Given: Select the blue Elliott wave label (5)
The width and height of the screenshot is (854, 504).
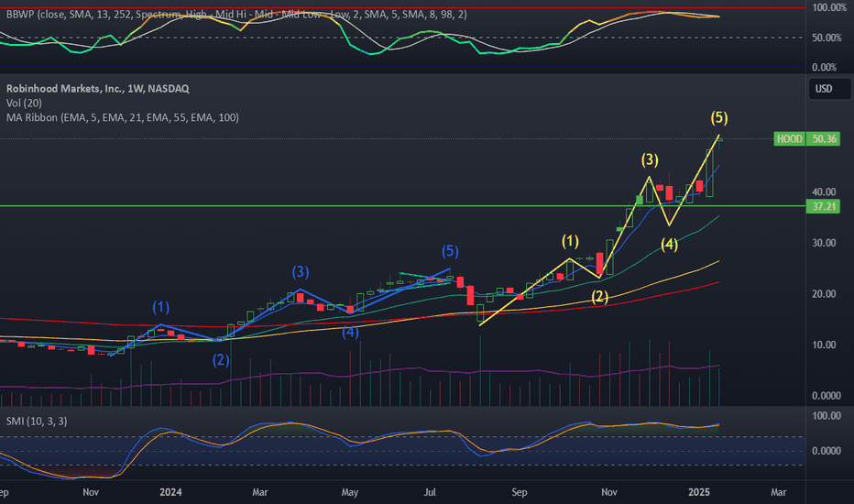Looking at the screenshot, I should (x=450, y=251).
